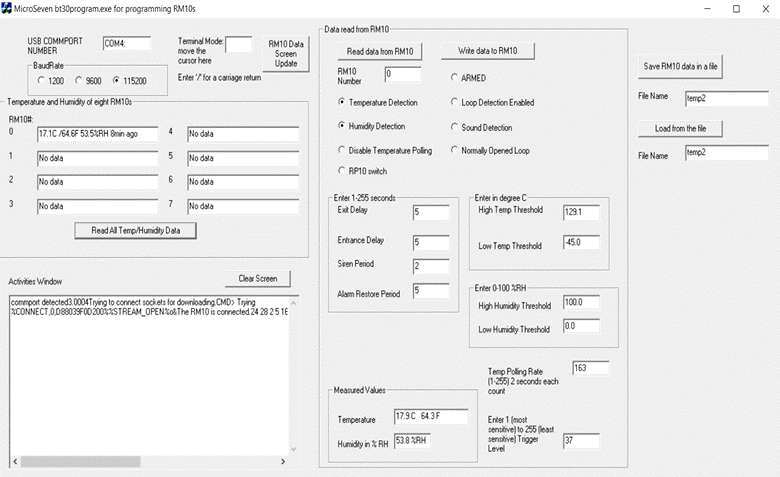The height and width of the screenshot is (477, 780).
Task: Click Read All Temp/Humidity Data button
Action: (135, 230)
